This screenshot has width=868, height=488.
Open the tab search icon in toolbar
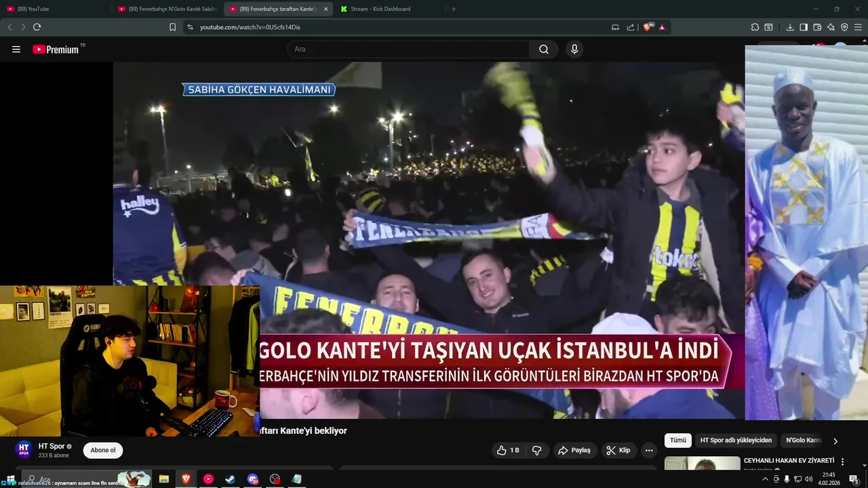768,27
